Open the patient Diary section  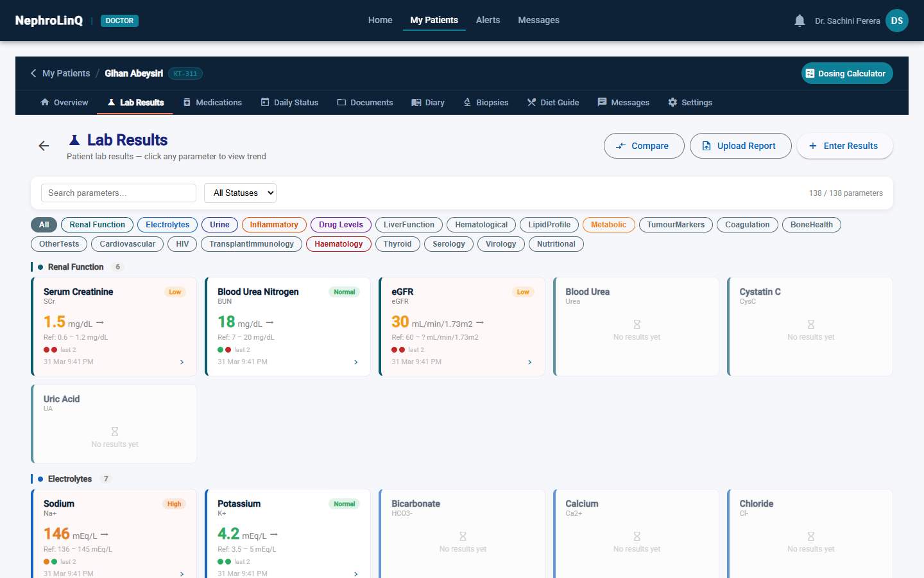(x=428, y=103)
